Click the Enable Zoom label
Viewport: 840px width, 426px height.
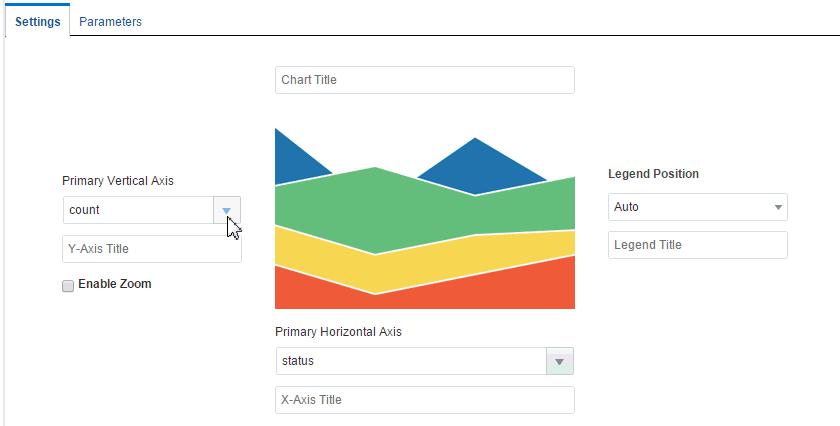click(115, 284)
